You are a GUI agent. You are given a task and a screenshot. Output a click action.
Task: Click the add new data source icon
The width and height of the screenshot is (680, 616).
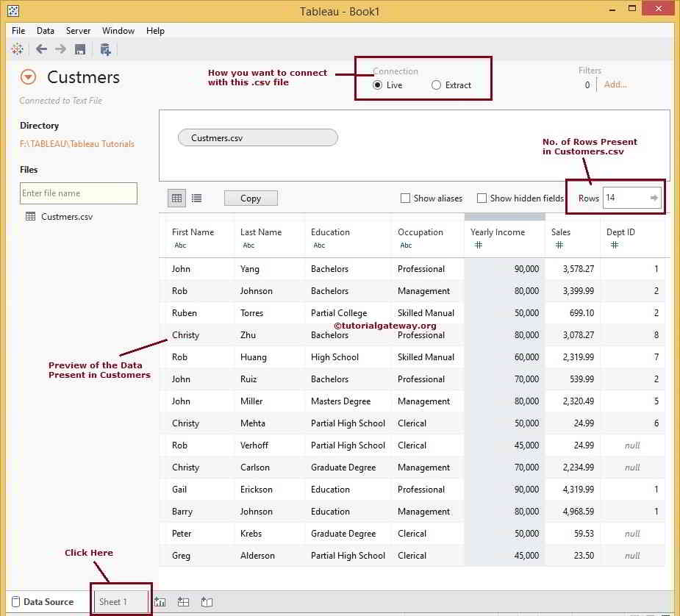(105, 49)
